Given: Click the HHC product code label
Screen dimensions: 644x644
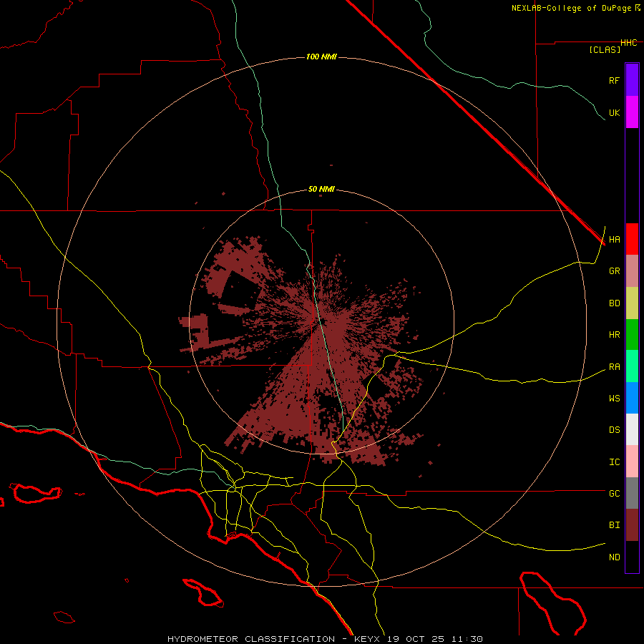Looking at the screenshot, I should click(x=628, y=43).
